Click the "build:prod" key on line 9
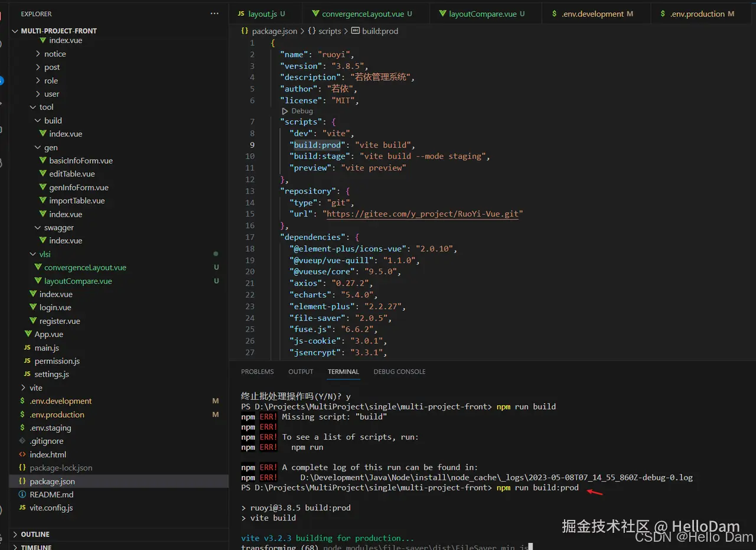 (317, 145)
